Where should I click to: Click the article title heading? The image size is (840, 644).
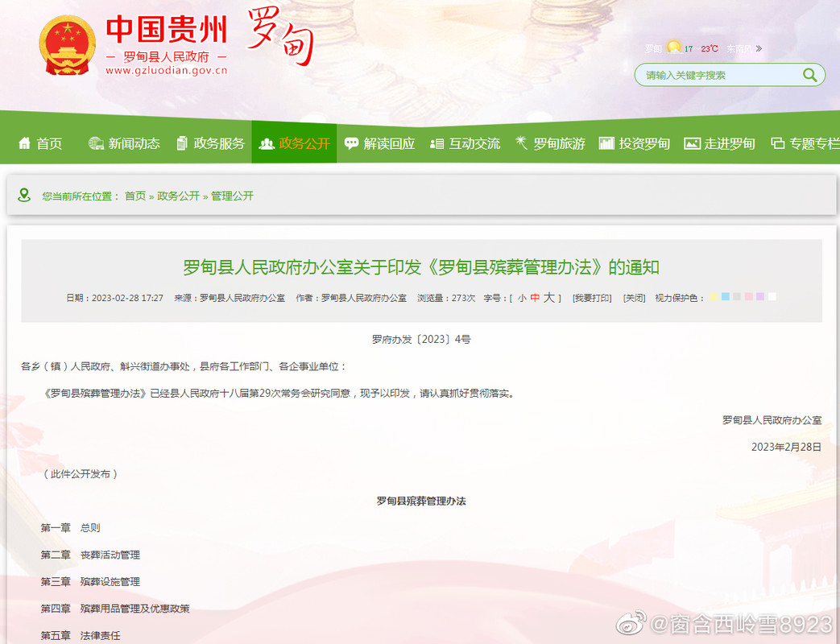click(x=421, y=266)
